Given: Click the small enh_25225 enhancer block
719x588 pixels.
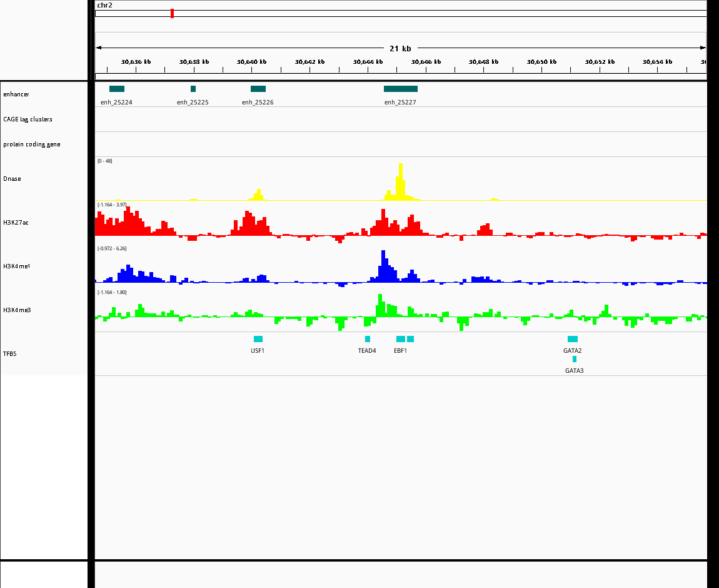Looking at the screenshot, I should coord(193,89).
